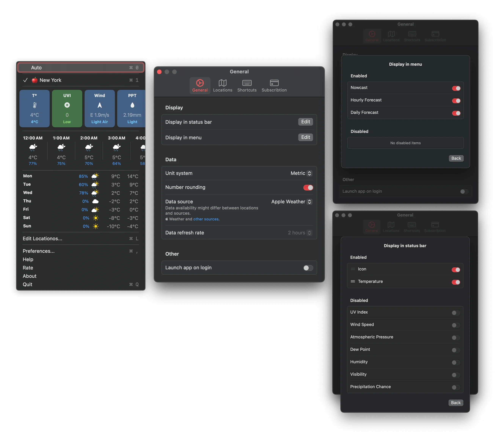The height and width of the screenshot is (444, 504).
Task: Click the 2:00 AM rain weather icon
Action: (x=89, y=148)
